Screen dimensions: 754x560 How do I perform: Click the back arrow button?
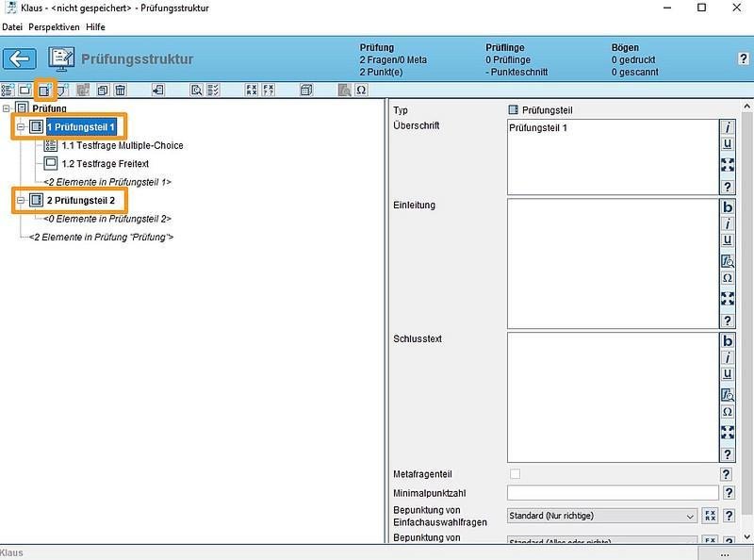[x=19, y=59]
